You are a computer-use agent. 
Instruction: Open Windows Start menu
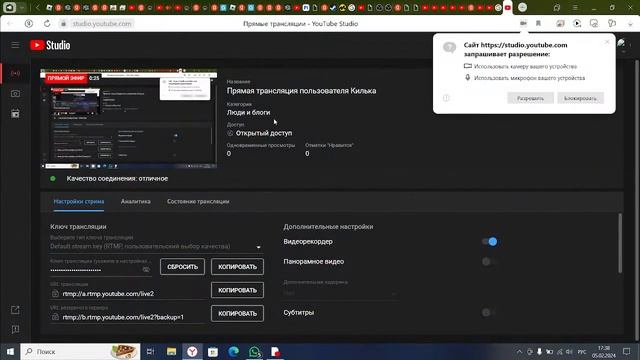point(10,351)
